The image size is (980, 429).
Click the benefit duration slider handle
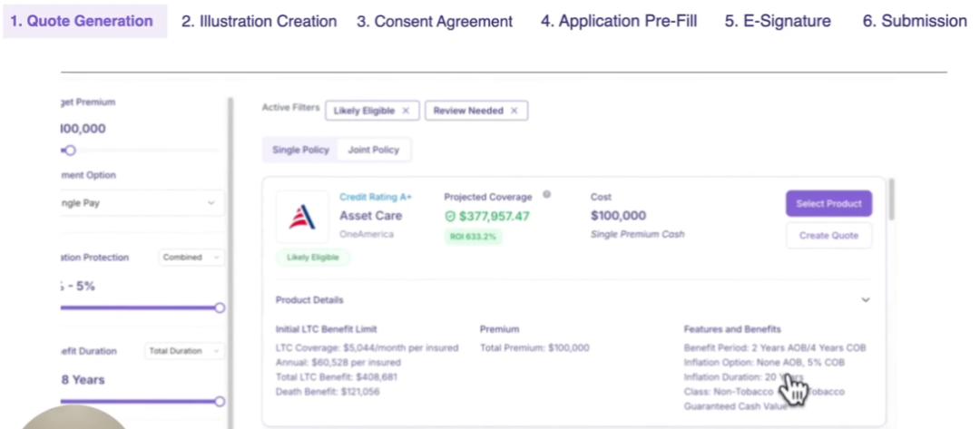220,401
